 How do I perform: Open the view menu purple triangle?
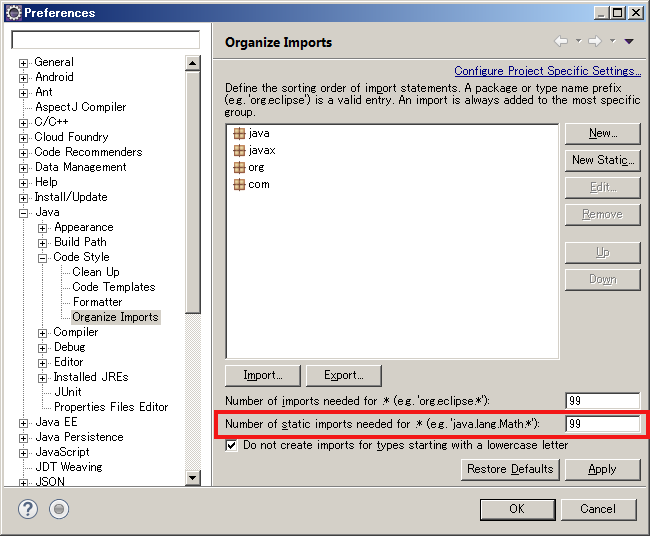pos(629,41)
